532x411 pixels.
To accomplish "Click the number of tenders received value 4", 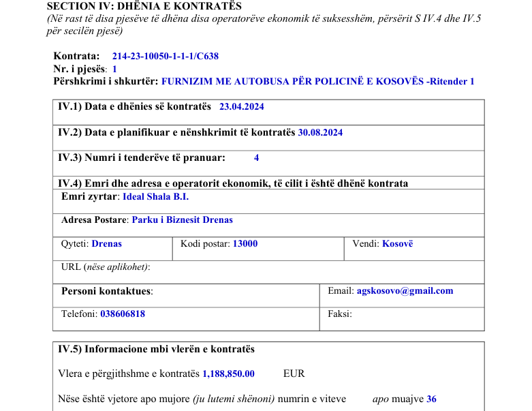I will pos(256,157).
